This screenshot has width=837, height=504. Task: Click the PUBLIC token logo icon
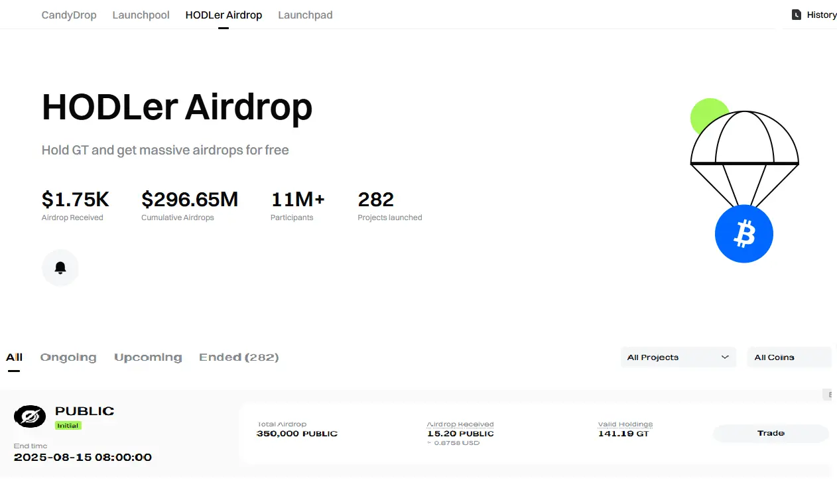[30, 416]
